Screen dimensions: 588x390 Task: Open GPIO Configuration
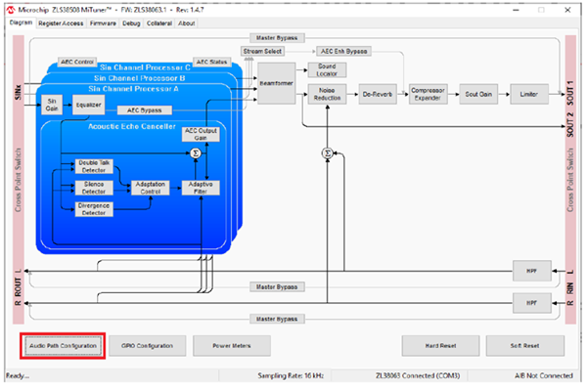(x=148, y=346)
